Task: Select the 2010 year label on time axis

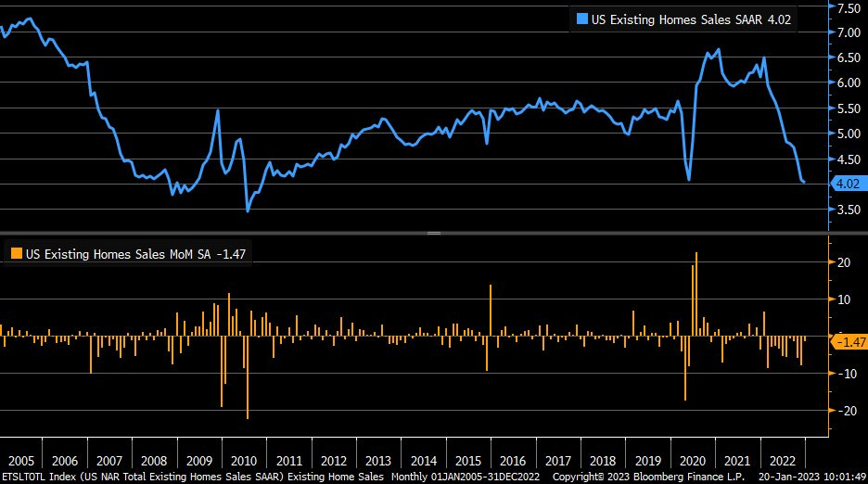Action: click(x=243, y=460)
